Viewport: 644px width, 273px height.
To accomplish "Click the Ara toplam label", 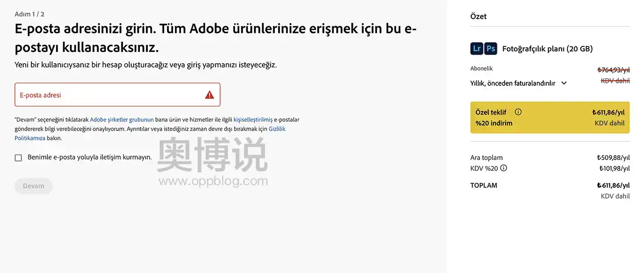I will (x=487, y=158).
